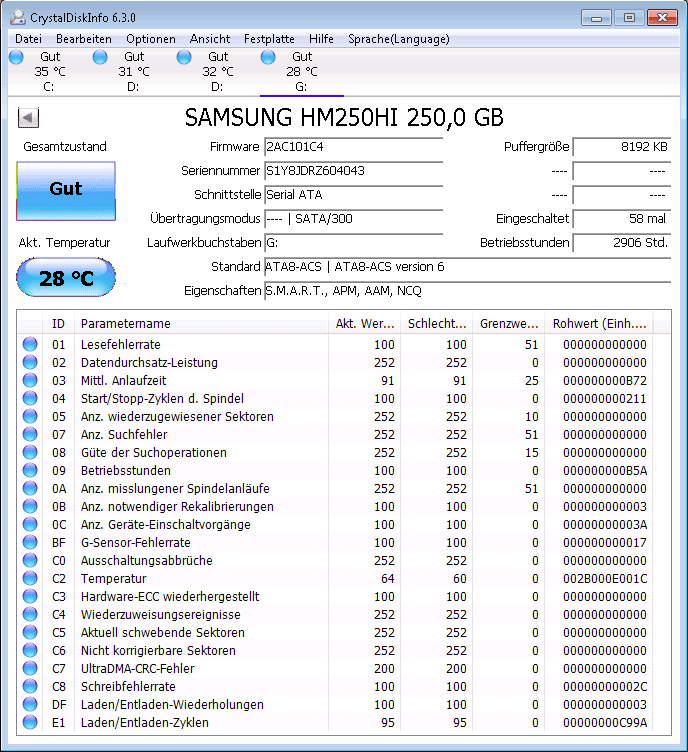Click the previous disk arrow button
The height and width of the screenshot is (752, 688).
pyautogui.click(x=28, y=118)
